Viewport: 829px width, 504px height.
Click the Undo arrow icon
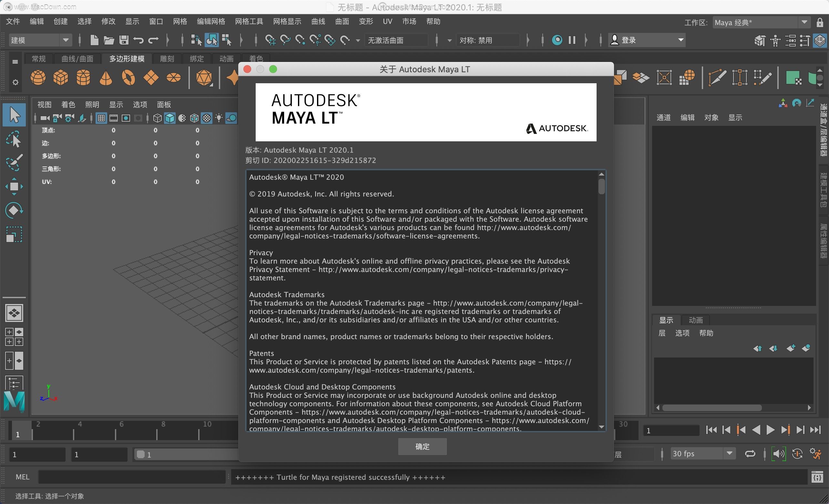[138, 40]
